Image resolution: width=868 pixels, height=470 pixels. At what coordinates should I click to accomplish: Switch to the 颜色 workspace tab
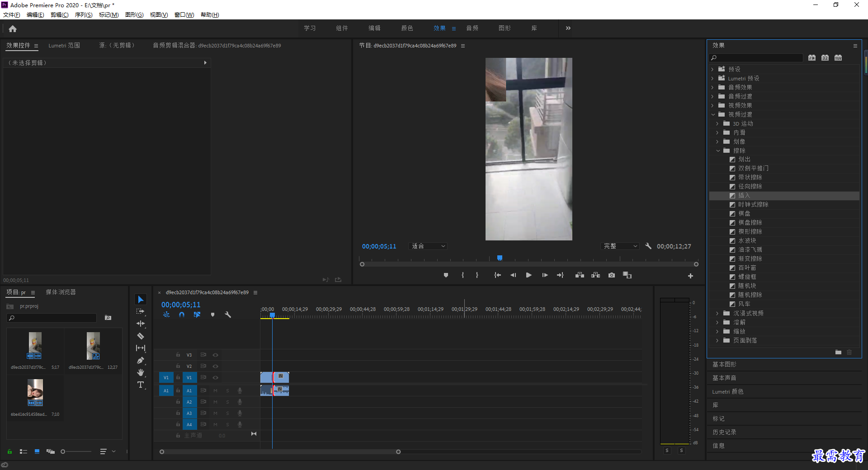point(407,28)
